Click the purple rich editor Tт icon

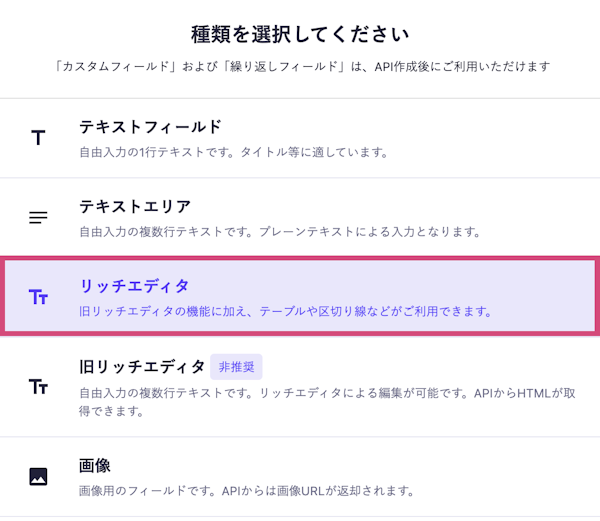click(38, 297)
